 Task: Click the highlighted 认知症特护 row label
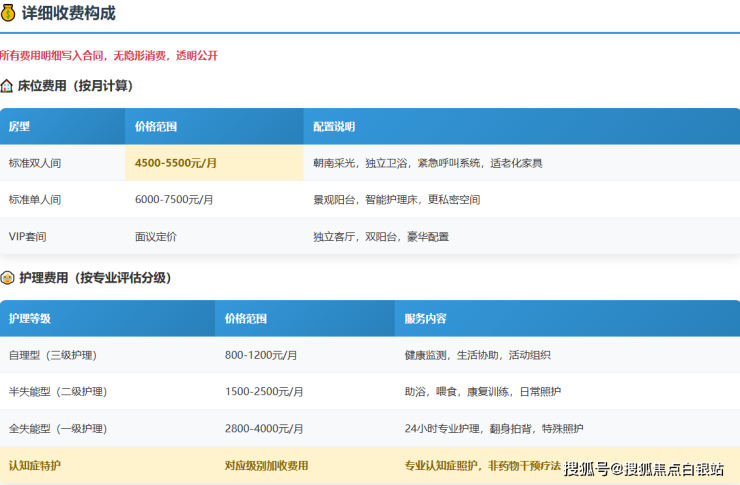tap(35, 466)
